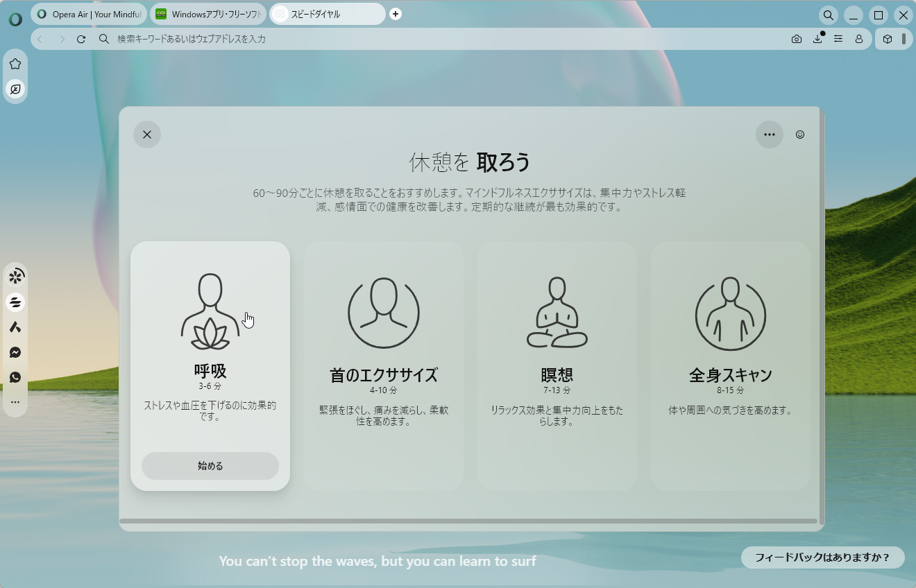Click the snapshot camera icon in the address bar
This screenshot has width=916, height=588.
tap(797, 39)
